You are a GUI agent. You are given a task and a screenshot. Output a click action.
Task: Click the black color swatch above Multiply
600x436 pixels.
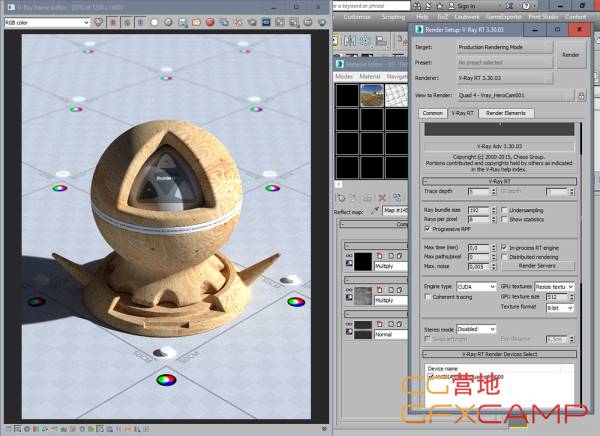point(363,261)
